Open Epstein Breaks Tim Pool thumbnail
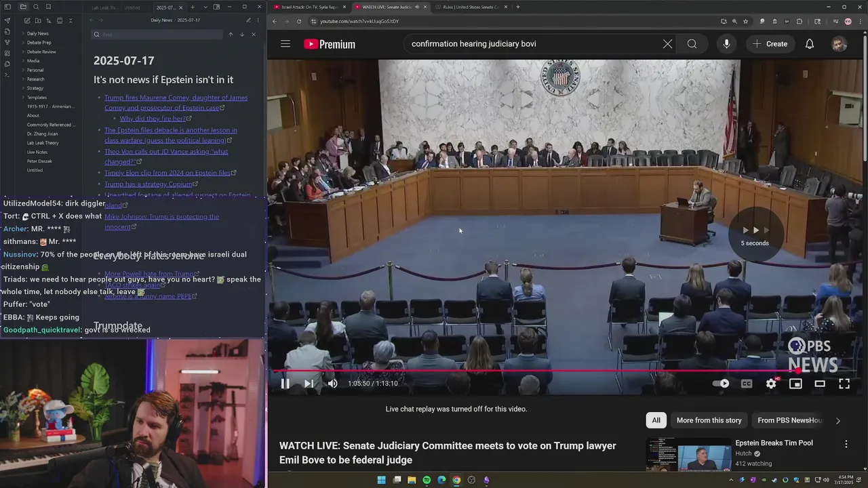 (688, 454)
